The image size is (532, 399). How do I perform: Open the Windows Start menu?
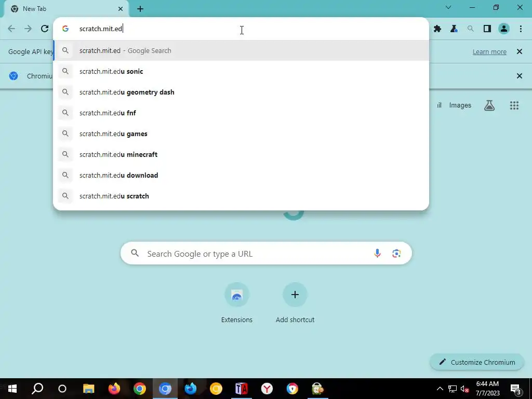pos(12,389)
